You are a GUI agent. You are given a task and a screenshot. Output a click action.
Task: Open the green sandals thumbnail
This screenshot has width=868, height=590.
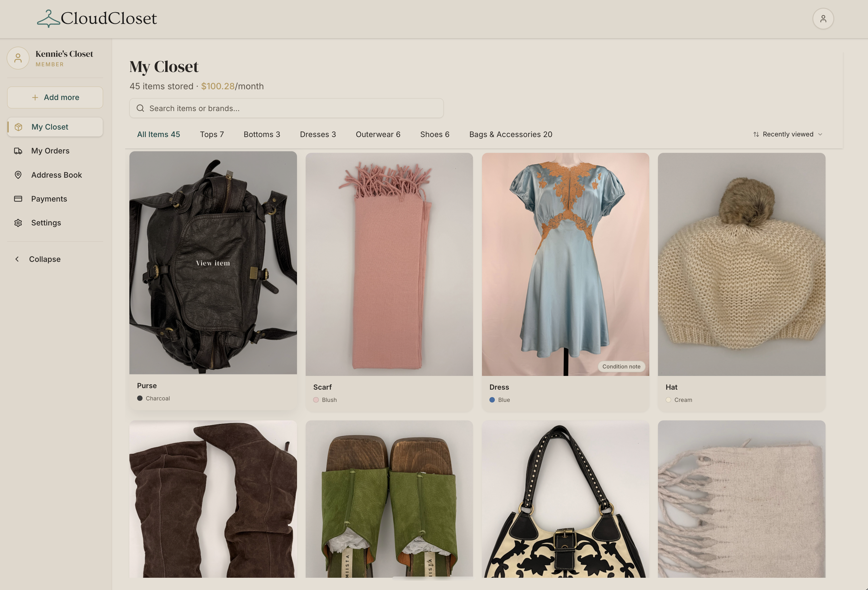tap(389, 499)
